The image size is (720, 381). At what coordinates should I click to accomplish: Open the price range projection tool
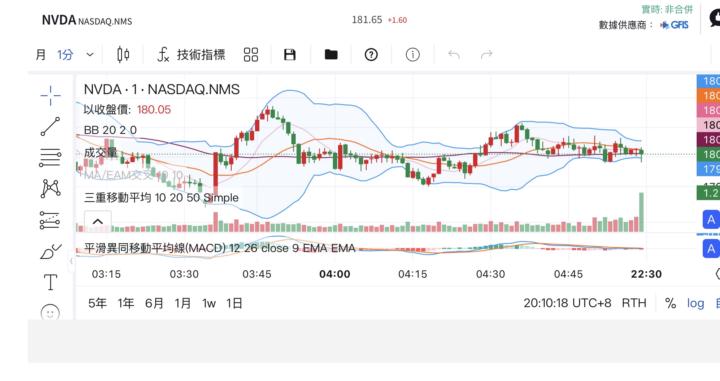[x=50, y=220]
